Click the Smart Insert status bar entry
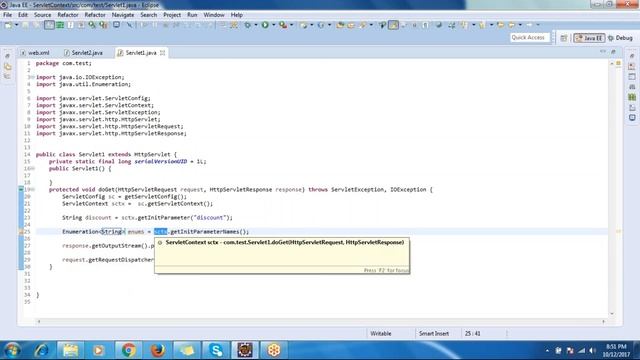The image size is (640, 360). click(x=434, y=333)
